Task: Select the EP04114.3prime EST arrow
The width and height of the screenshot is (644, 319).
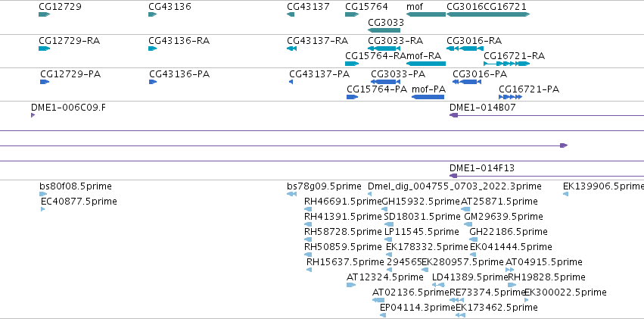Action: click(383, 315)
